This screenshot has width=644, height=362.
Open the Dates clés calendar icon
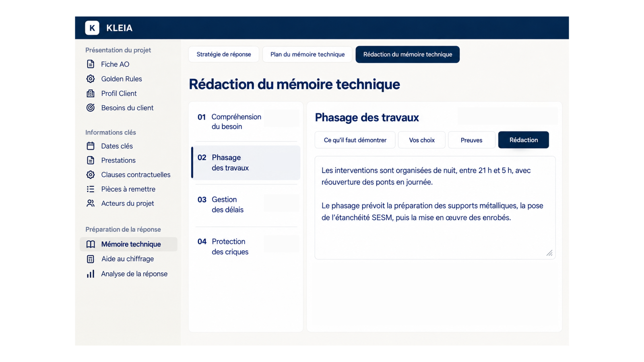91,146
